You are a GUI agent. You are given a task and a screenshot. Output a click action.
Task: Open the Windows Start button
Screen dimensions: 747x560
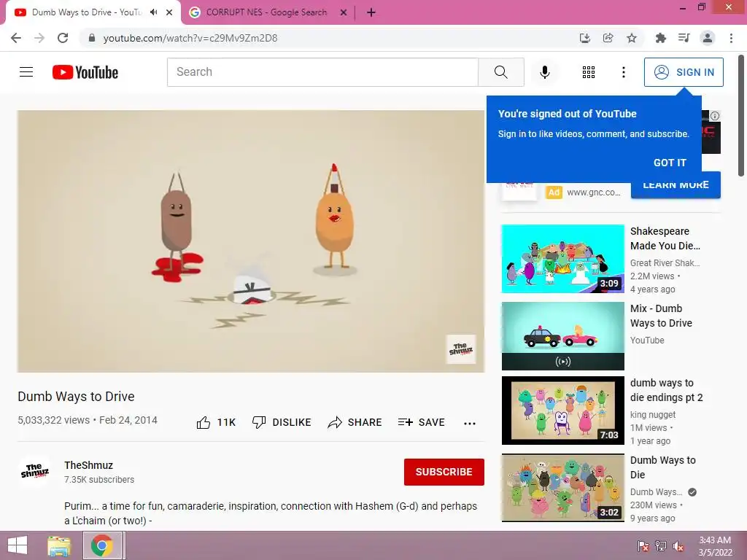(18, 545)
